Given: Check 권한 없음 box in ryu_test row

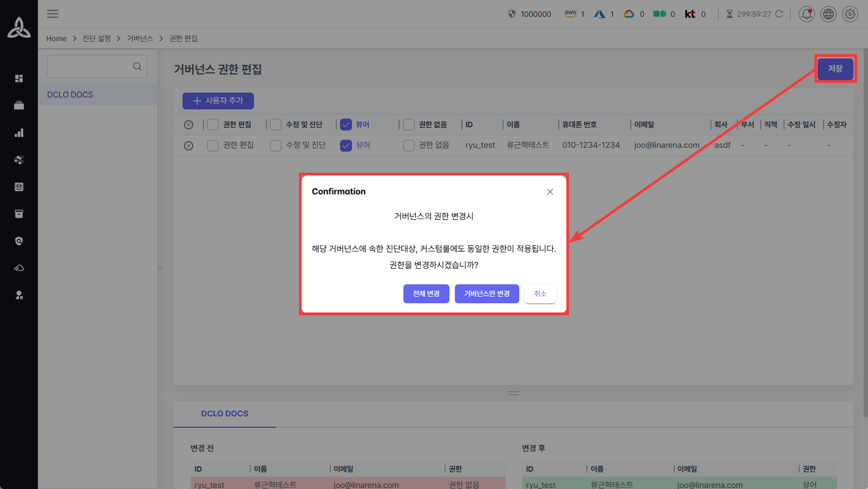Looking at the screenshot, I should click(409, 146).
